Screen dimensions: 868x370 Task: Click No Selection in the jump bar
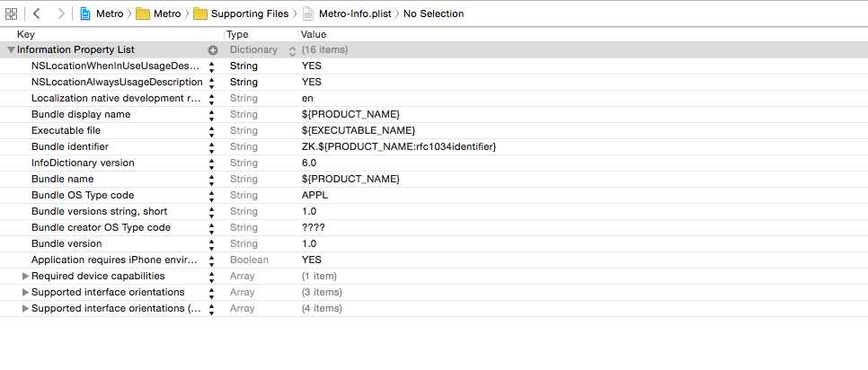[x=434, y=13]
